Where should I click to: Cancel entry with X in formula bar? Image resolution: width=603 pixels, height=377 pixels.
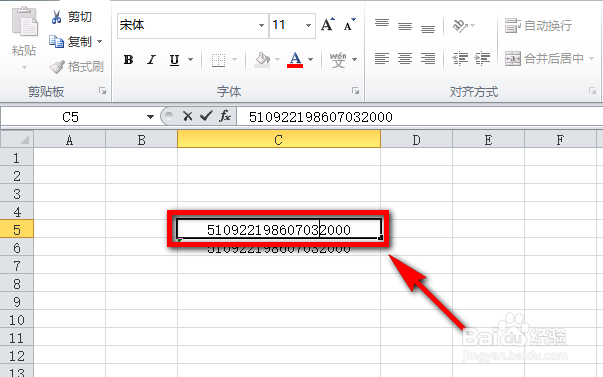pos(188,116)
